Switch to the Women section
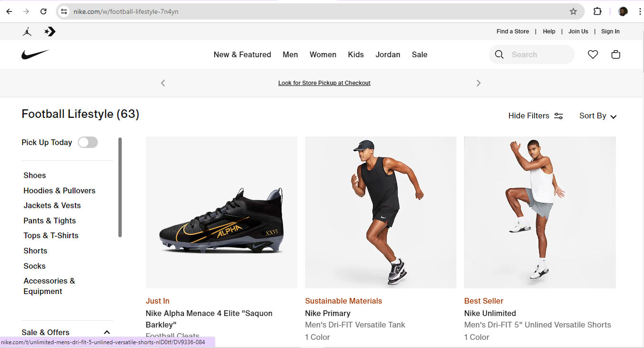 [x=323, y=54]
